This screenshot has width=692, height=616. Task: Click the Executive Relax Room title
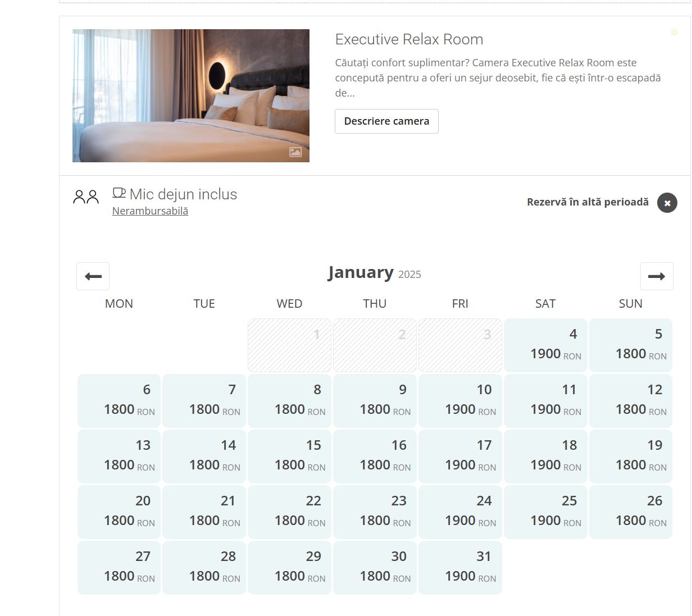pyautogui.click(x=409, y=39)
